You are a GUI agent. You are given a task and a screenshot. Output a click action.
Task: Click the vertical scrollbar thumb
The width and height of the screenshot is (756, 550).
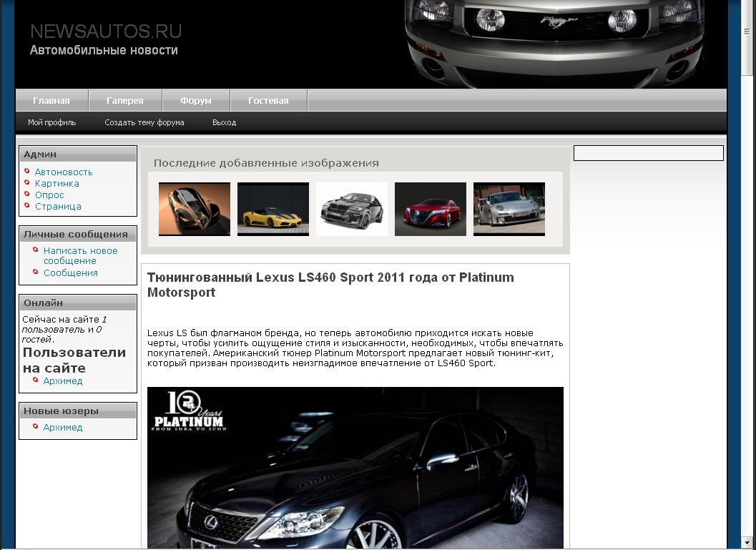[747, 38]
